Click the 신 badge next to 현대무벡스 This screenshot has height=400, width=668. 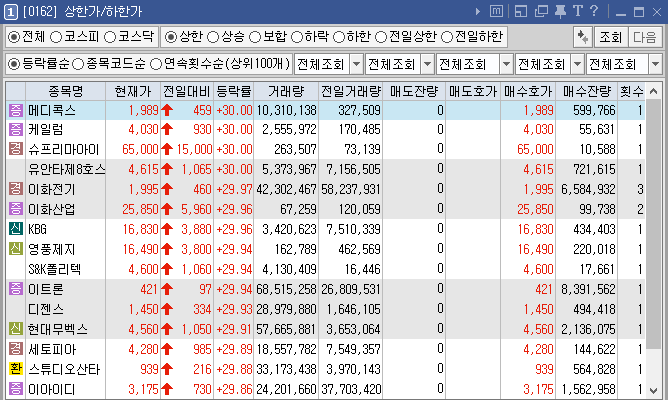click(16, 328)
